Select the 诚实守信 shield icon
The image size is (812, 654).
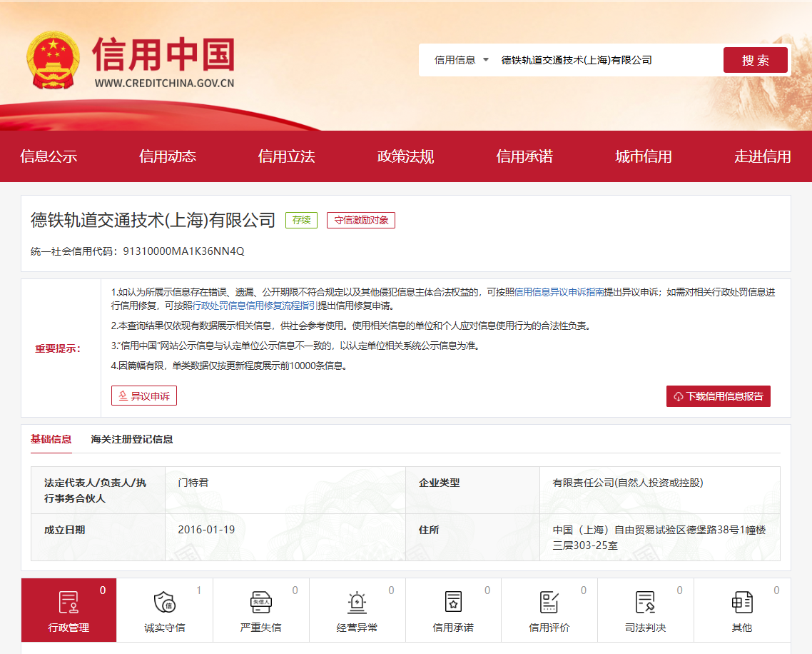164,603
